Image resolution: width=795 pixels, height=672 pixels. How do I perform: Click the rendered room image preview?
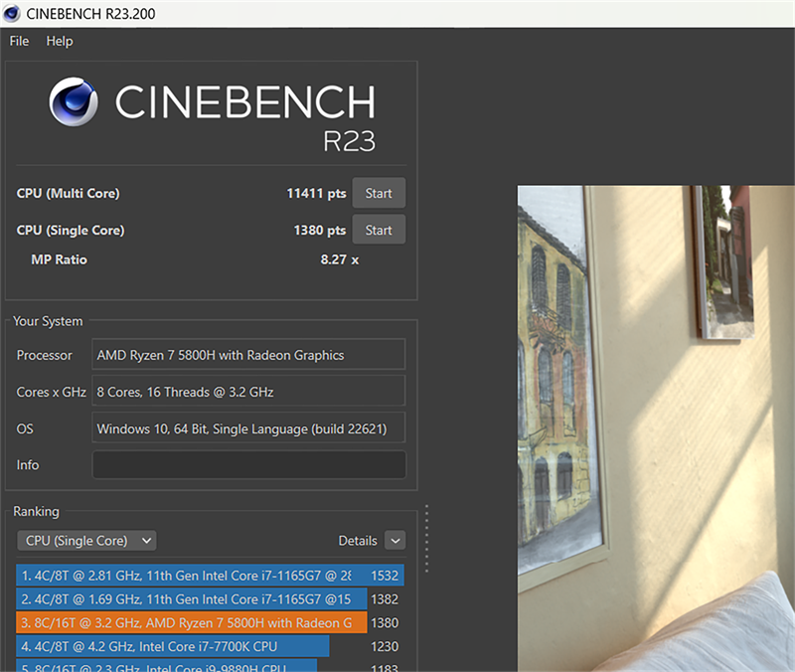[656, 428]
